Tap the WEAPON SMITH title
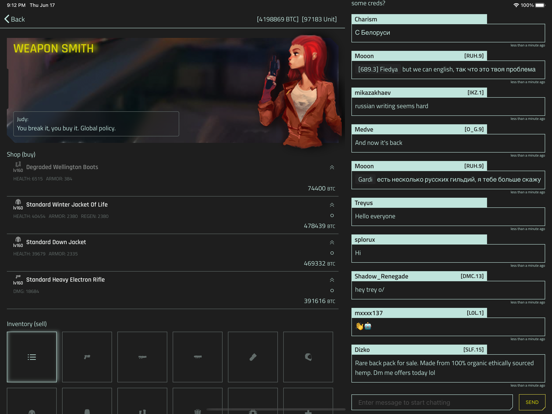The image size is (552, 414). pos(54,48)
